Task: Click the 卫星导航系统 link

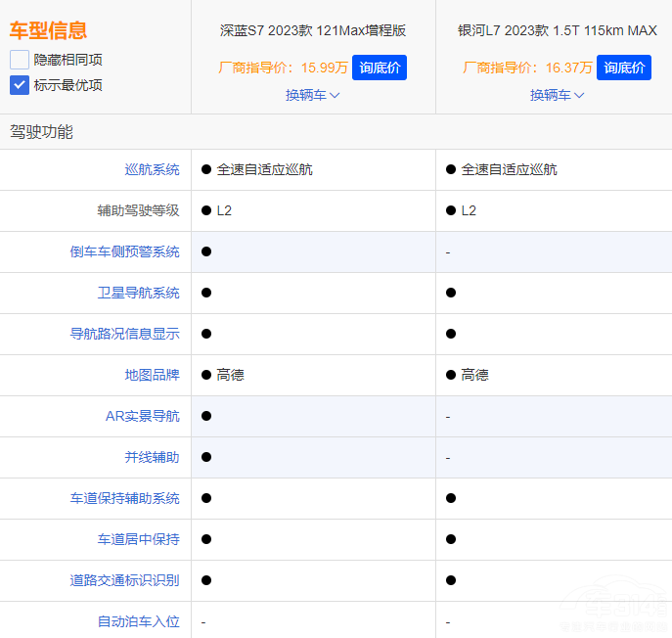Action: pyautogui.click(x=138, y=293)
